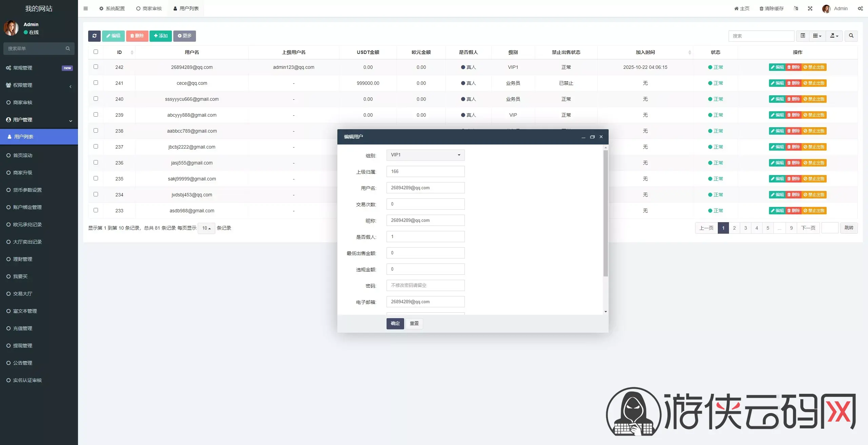This screenshot has width=868, height=445.
Task: Open the page size 10 dropdown
Action: [x=206, y=228]
